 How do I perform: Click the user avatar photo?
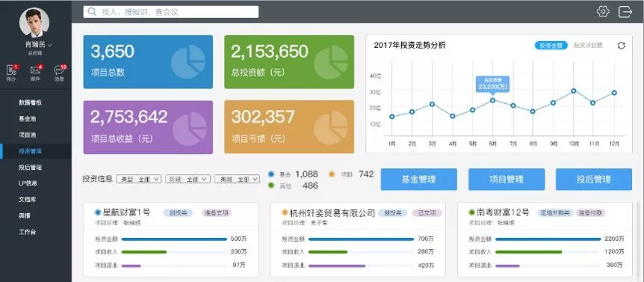point(34,22)
